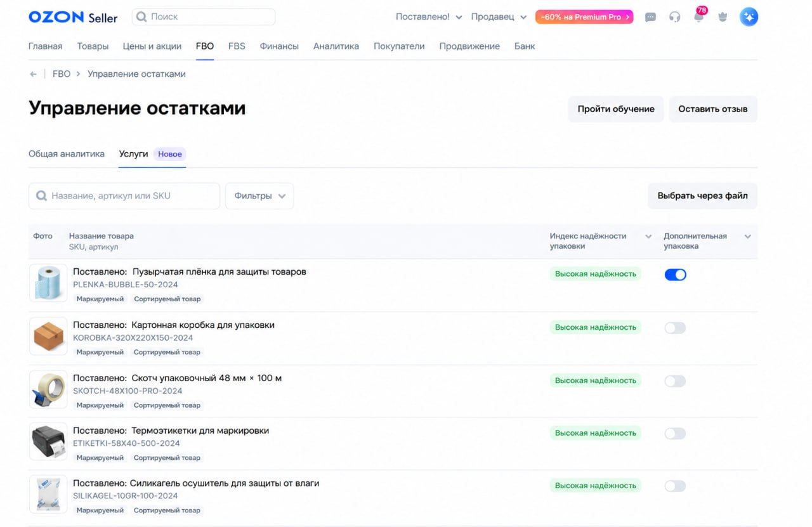Go to the Главная menu
Screen dimensions: 812x527
tap(46, 46)
